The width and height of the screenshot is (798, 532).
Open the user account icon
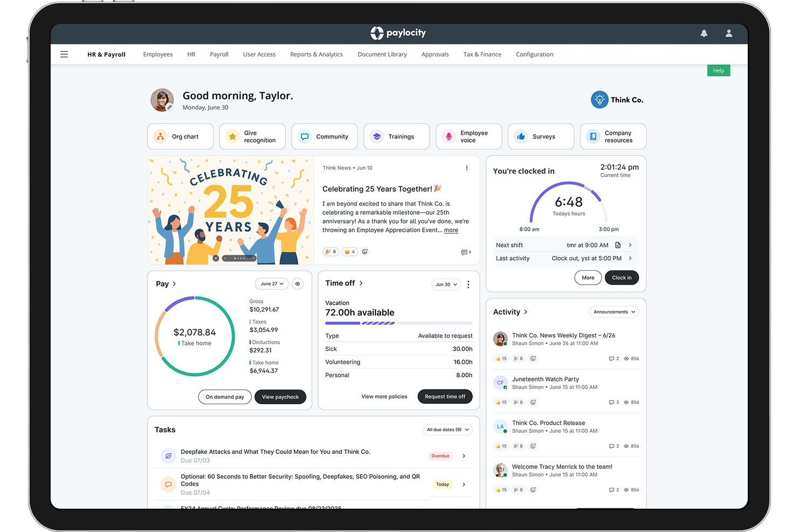pos(728,33)
